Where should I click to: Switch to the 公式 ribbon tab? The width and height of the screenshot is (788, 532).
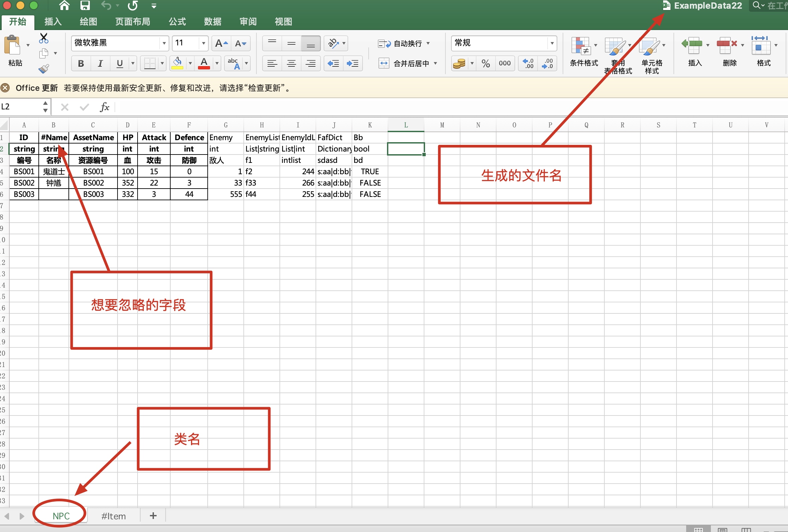177,22
